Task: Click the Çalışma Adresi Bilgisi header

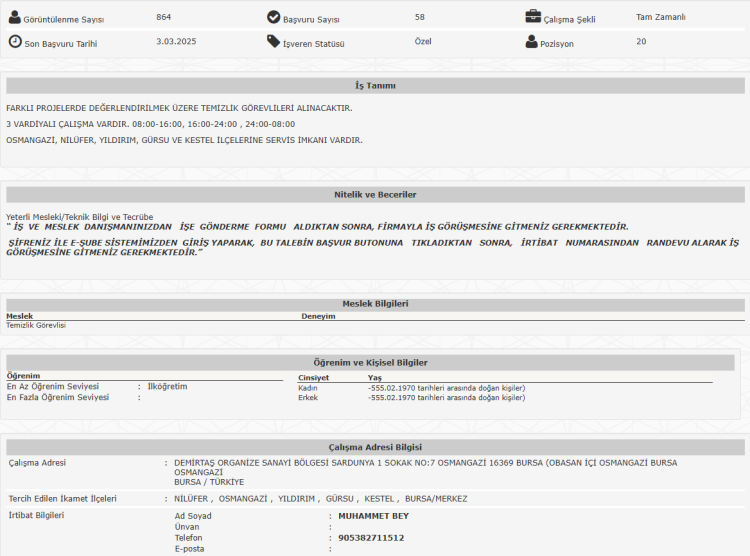Action: [374, 447]
